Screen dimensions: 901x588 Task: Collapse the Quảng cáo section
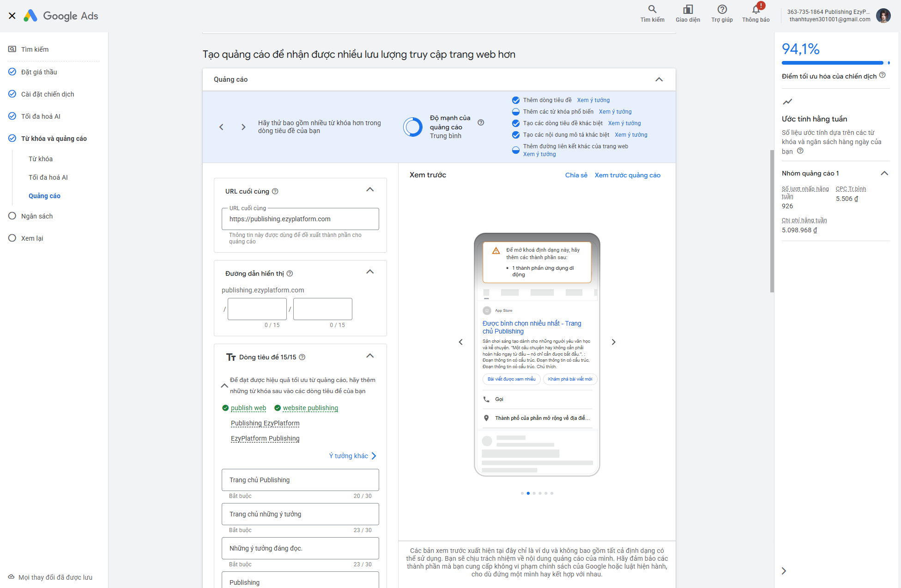tap(659, 79)
